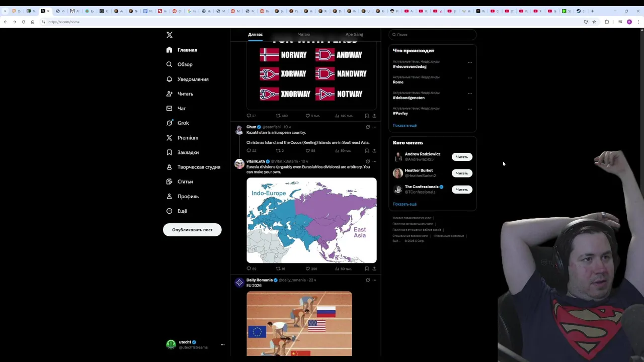Share Chun's Kazakhstan post

[x=374, y=150]
